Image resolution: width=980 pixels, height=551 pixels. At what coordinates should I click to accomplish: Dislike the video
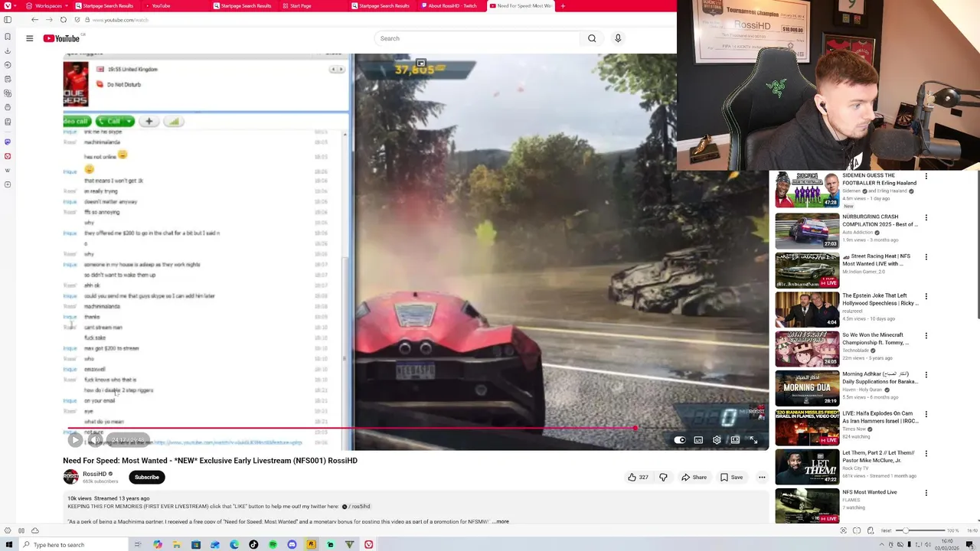[663, 477]
